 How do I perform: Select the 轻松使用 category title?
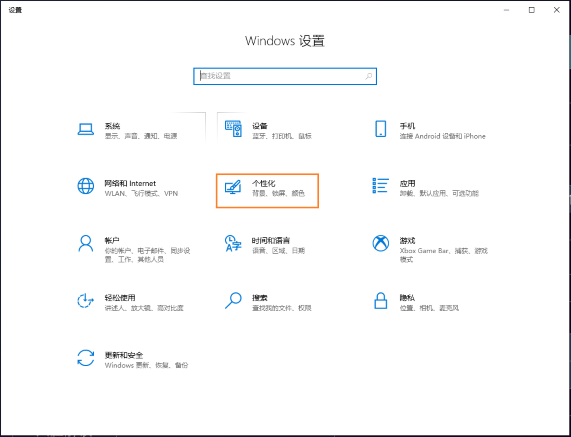[x=120, y=298]
